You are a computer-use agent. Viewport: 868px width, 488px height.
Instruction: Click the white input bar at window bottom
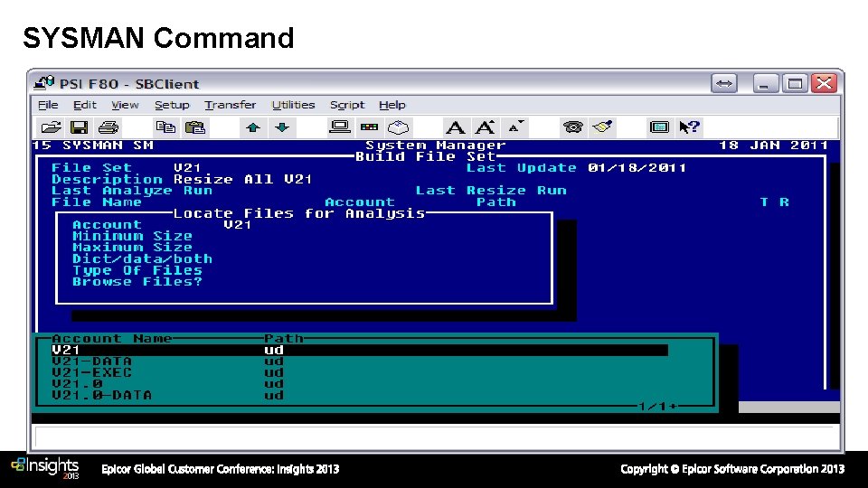click(x=435, y=437)
